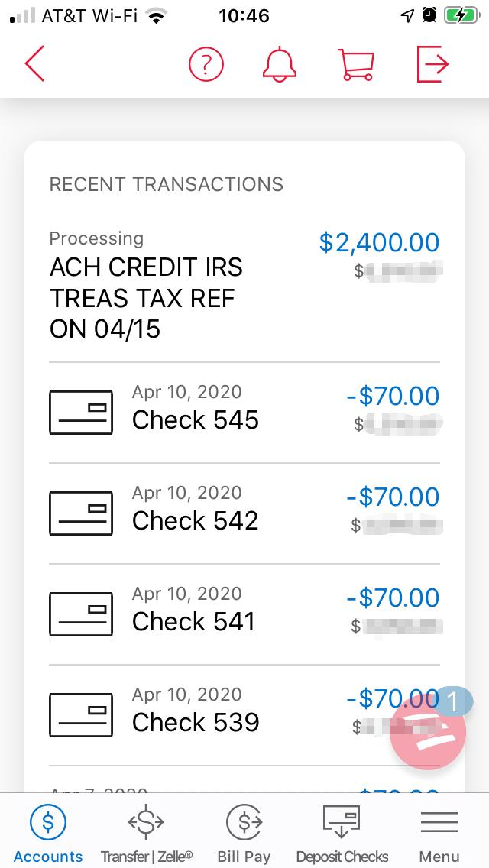Tap the $2,400.00 processing amount
This screenshot has height=868, width=489.
379,243
